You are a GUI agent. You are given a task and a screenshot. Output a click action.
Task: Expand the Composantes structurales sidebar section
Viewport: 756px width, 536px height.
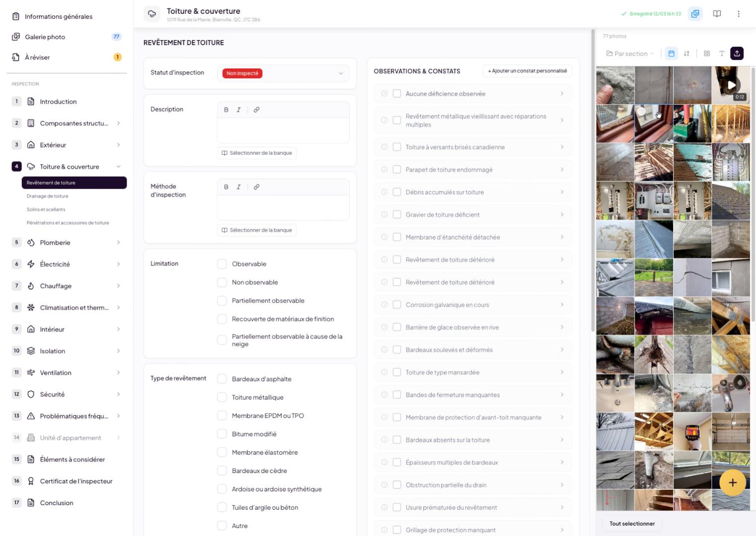(119, 123)
